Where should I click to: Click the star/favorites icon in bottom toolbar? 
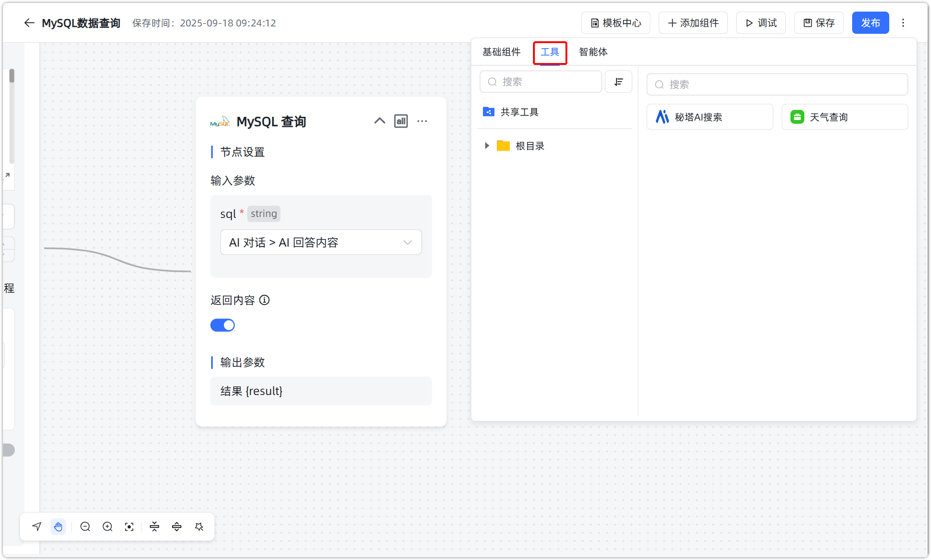(x=199, y=527)
